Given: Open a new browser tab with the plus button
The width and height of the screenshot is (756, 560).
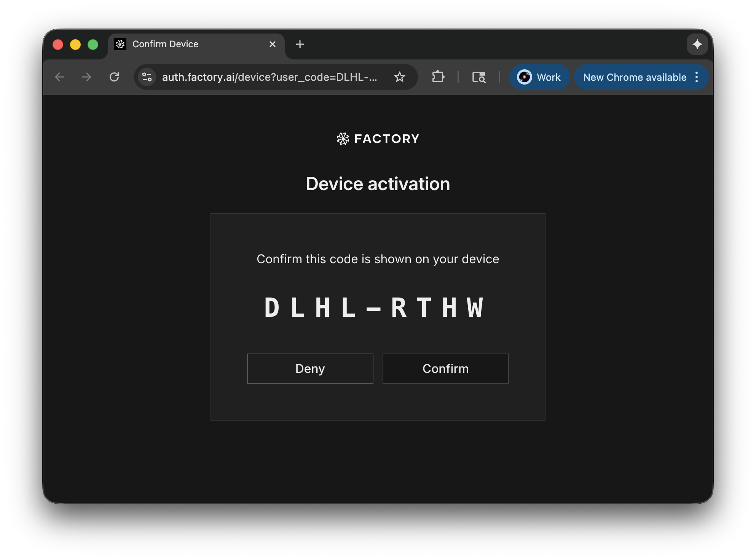Looking at the screenshot, I should click(300, 44).
